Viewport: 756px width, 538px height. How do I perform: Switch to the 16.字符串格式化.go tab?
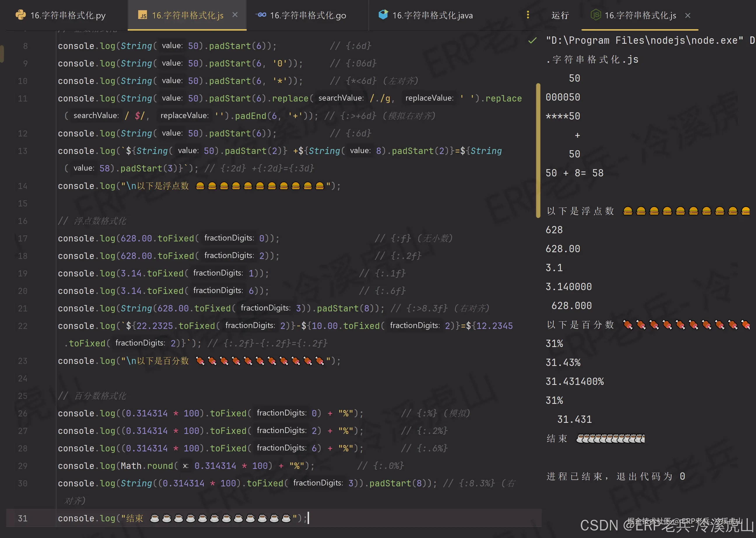(x=308, y=15)
